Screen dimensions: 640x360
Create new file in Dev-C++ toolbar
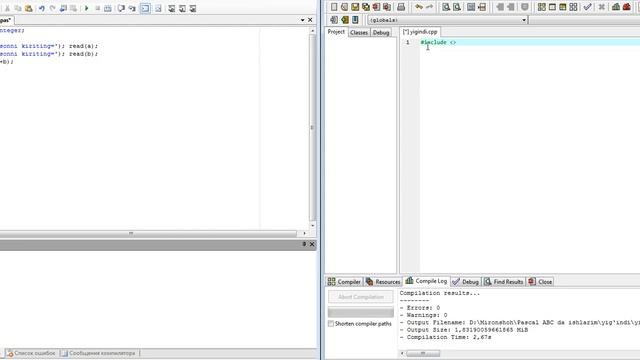pyautogui.click(x=334, y=7)
